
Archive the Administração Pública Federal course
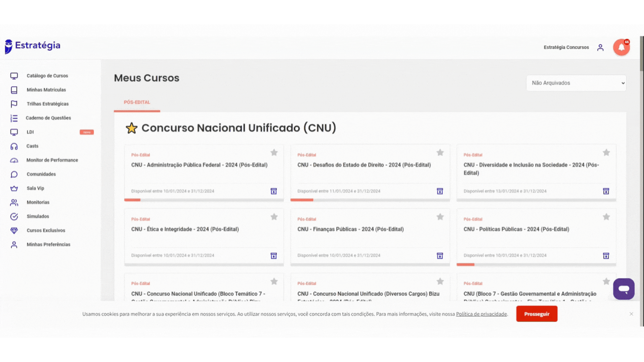coord(273,191)
